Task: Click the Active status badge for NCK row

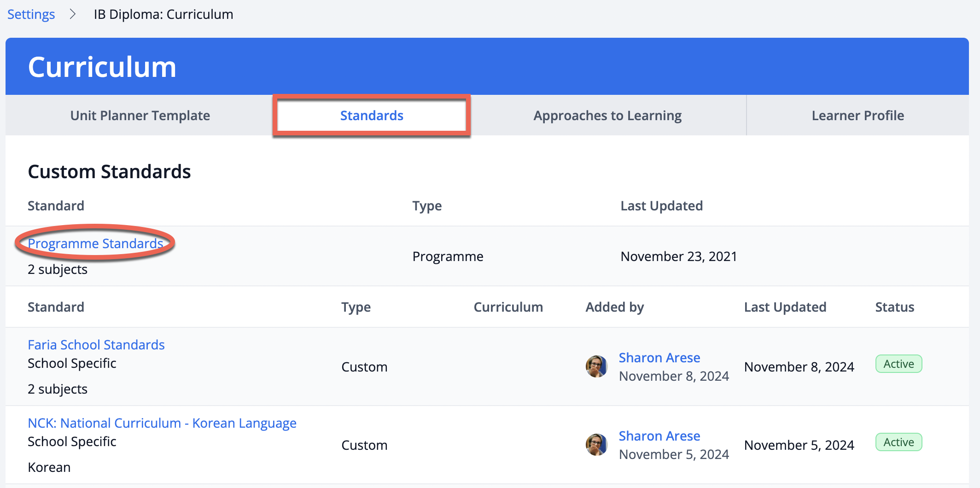Action: click(x=898, y=442)
